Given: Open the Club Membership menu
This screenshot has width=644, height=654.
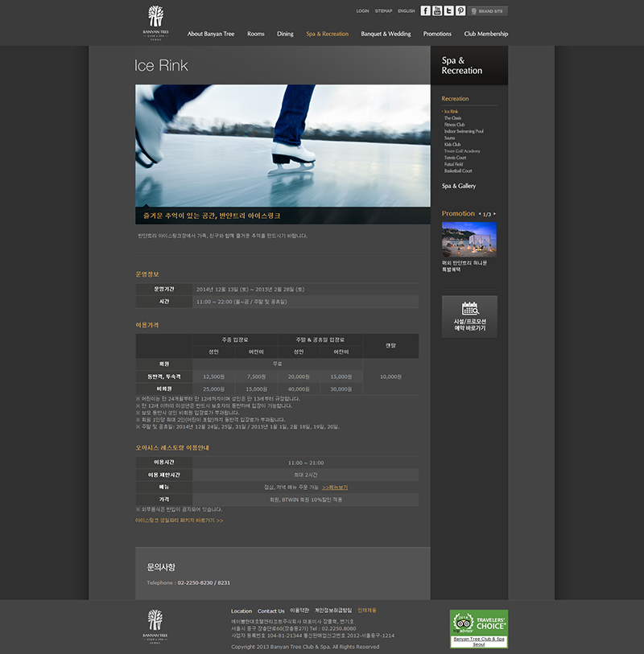Looking at the screenshot, I should [485, 34].
